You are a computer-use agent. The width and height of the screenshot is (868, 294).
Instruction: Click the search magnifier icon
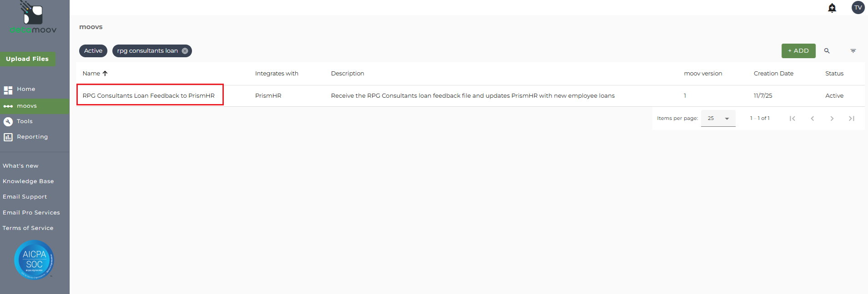click(827, 51)
